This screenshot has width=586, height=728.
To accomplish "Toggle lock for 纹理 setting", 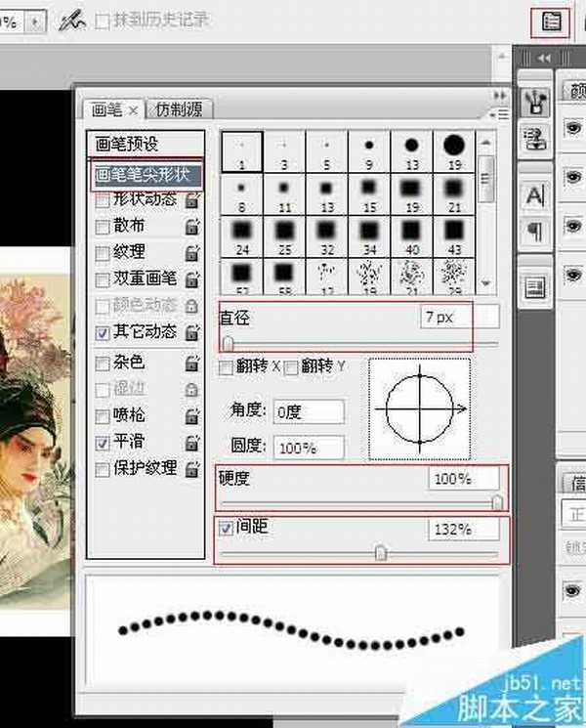I will (x=192, y=253).
